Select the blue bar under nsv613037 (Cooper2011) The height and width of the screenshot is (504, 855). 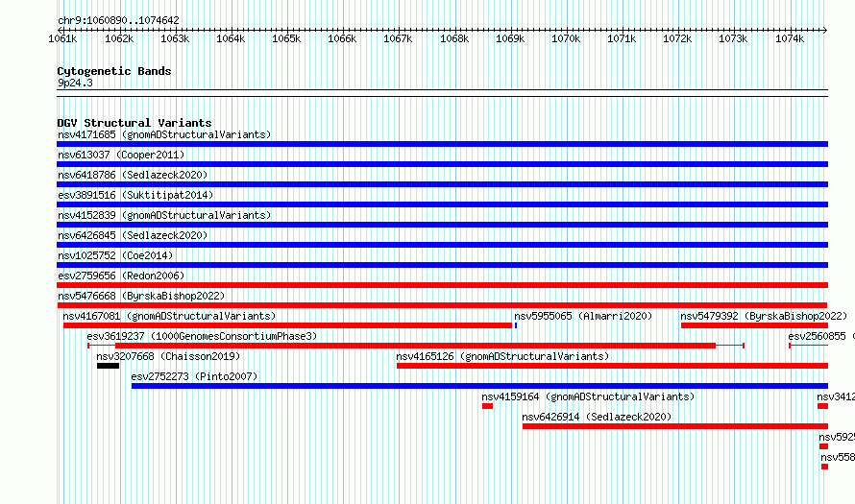point(442,164)
